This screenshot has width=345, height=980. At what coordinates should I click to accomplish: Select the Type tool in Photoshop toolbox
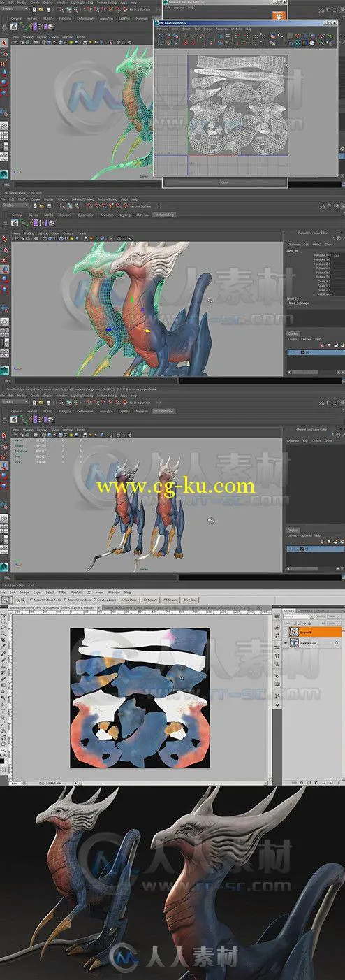4,711
